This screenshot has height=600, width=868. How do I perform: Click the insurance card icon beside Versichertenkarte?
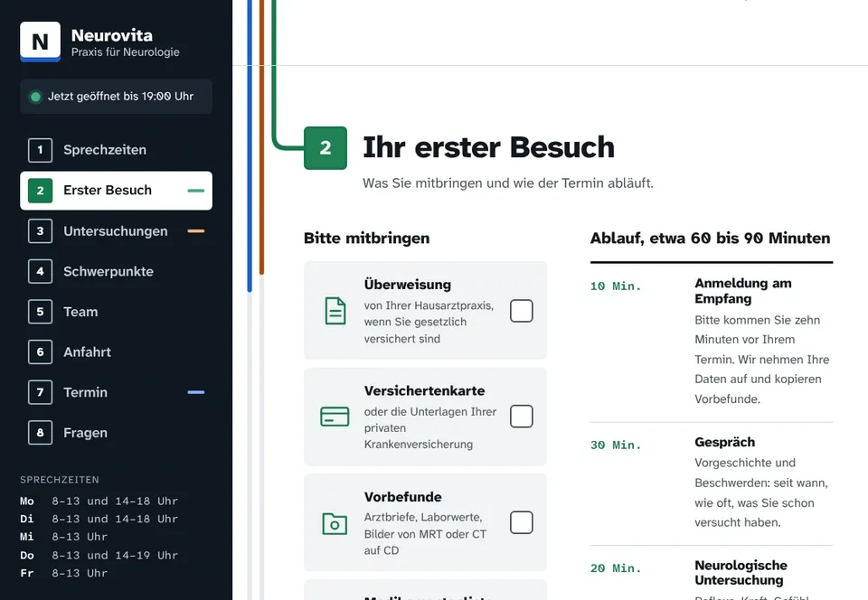(335, 417)
